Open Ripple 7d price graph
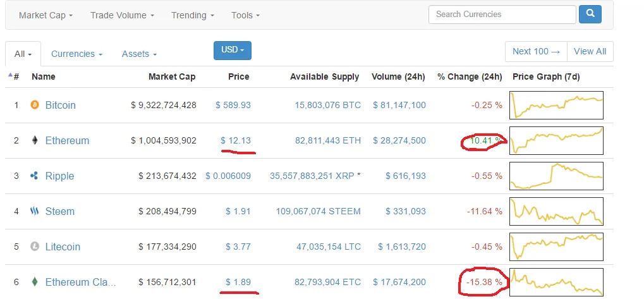The width and height of the screenshot is (644, 299). (x=556, y=176)
